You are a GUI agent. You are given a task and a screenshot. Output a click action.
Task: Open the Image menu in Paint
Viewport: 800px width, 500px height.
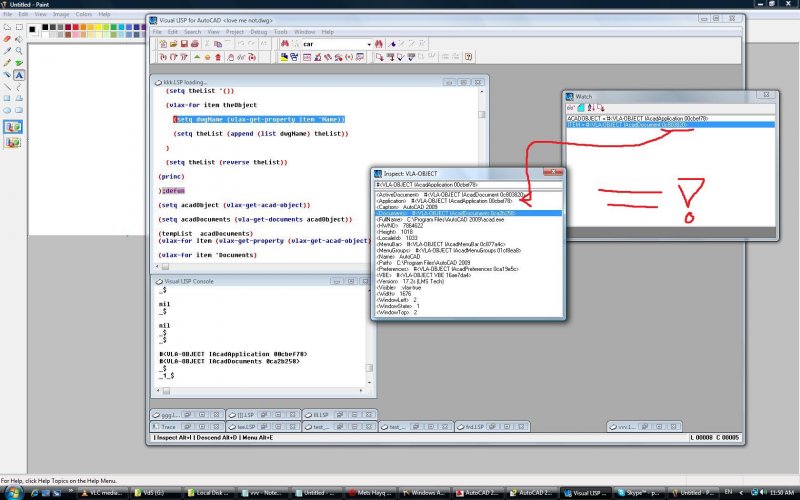point(61,14)
